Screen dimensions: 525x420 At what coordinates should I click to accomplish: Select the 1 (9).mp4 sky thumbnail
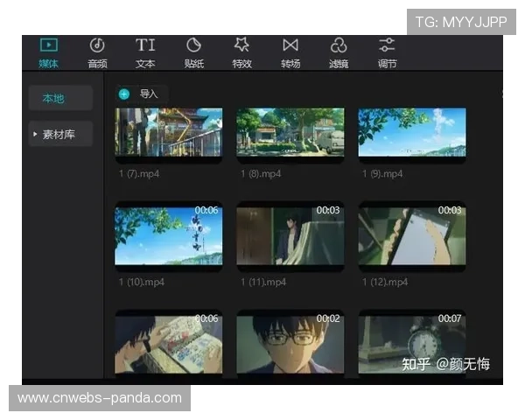(x=412, y=132)
